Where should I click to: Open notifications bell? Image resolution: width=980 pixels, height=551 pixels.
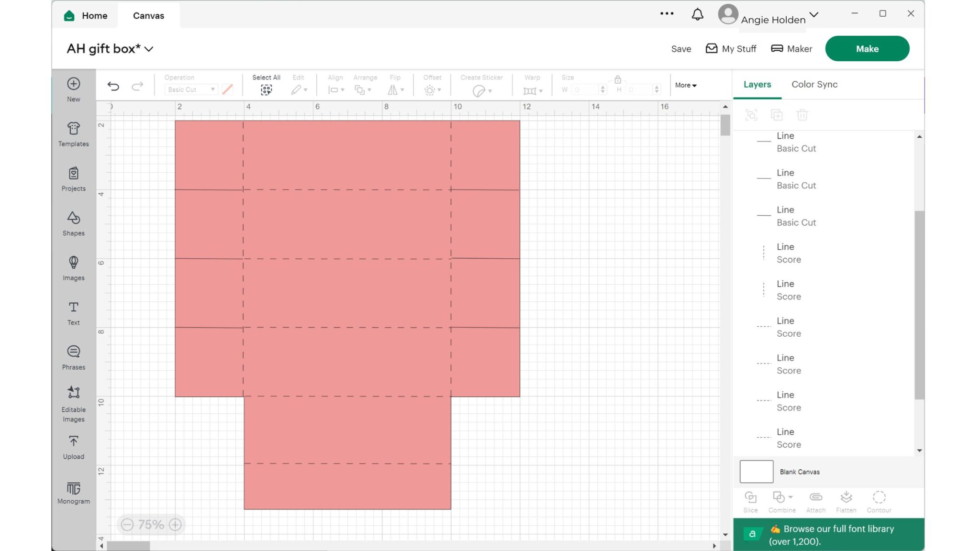(x=697, y=14)
